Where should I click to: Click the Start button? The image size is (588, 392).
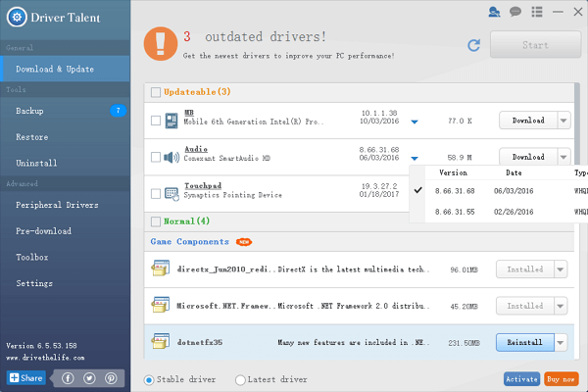click(x=535, y=45)
